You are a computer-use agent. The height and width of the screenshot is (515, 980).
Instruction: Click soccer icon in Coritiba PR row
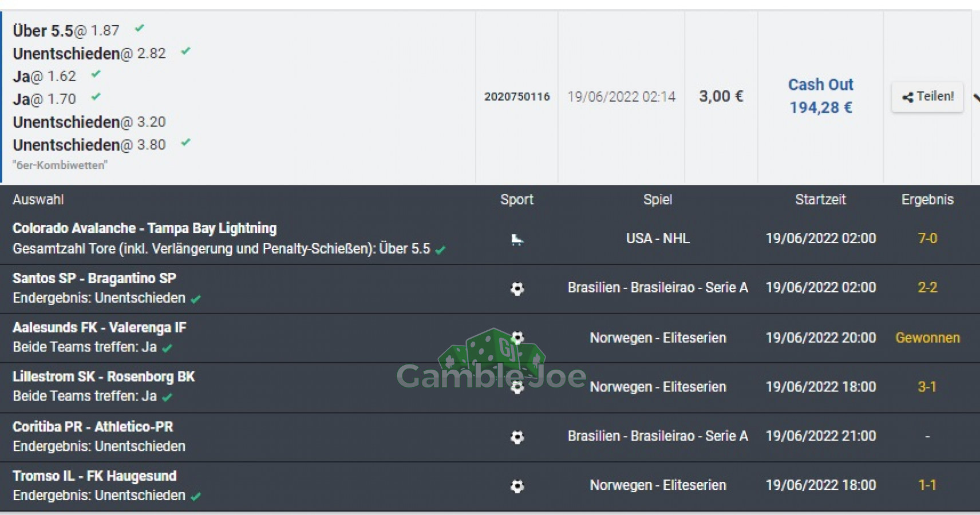(x=517, y=437)
